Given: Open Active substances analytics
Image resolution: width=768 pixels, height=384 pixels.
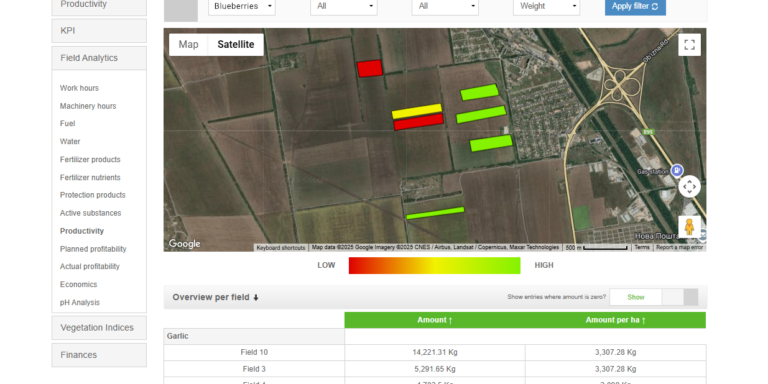Looking at the screenshot, I should 91,213.
